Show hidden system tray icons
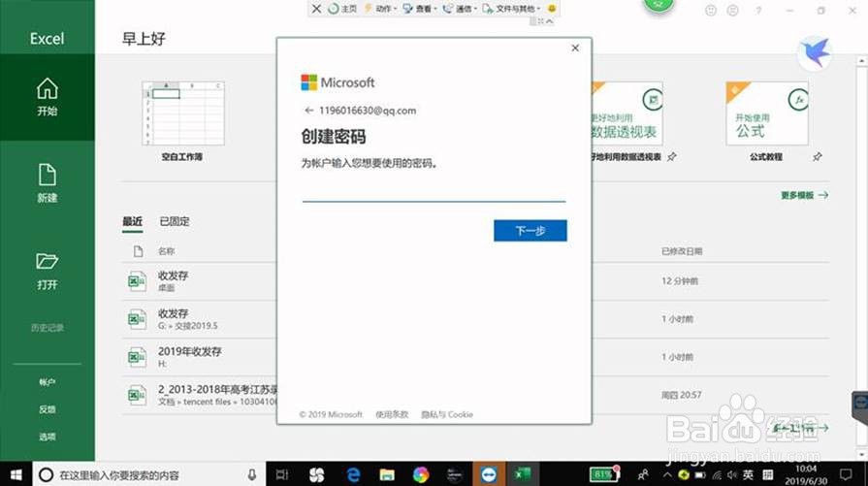 tap(667, 474)
